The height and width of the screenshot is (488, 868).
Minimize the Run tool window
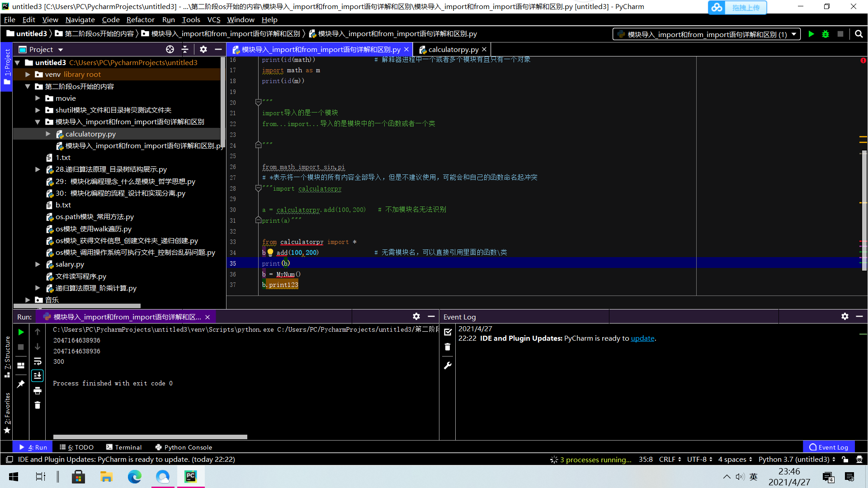point(431,316)
